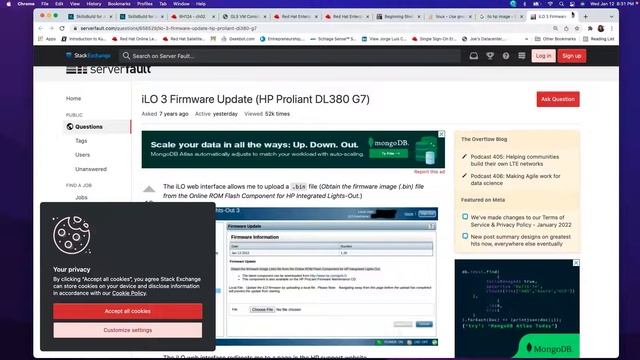The height and width of the screenshot is (360, 640).
Task: Open the Apps bookmark shortcut
Action: [47, 39]
